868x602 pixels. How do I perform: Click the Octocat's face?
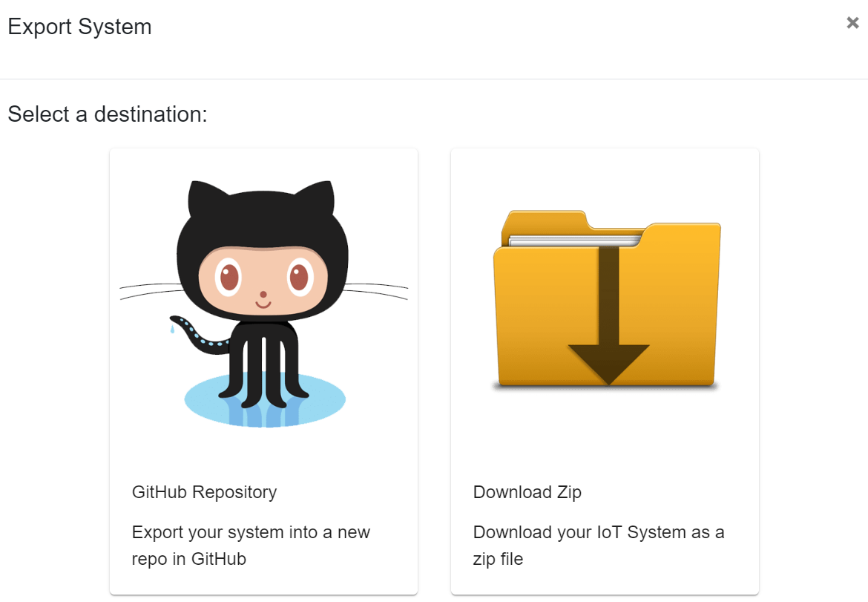tap(263, 278)
